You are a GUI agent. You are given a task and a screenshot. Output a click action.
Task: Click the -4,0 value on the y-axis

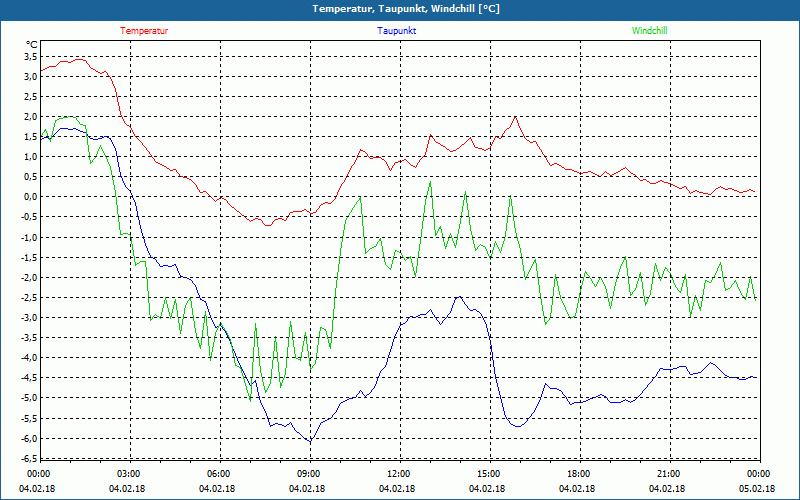[x=30, y=358]
